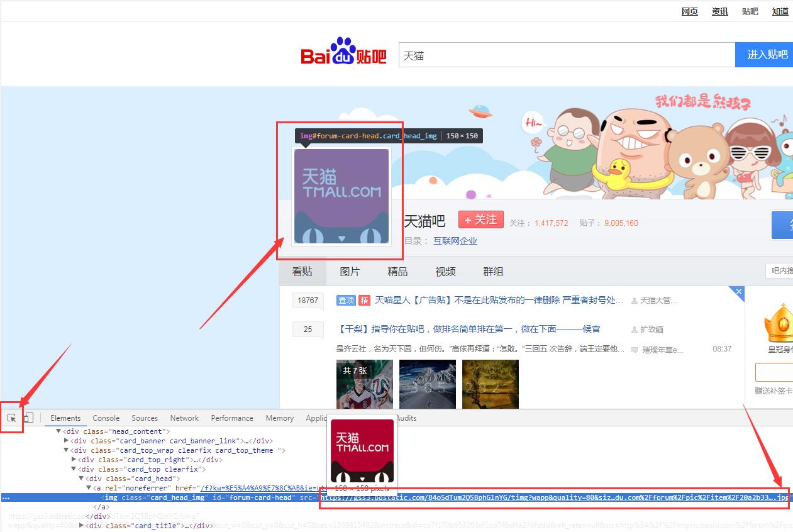Click the 天猫吧 forum title

tap(424, 221)
